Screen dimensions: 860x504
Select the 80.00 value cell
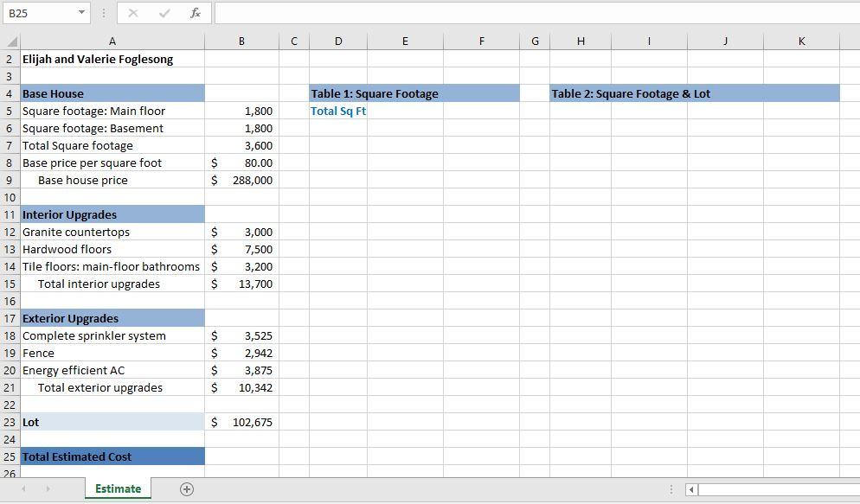click(242, 163)
